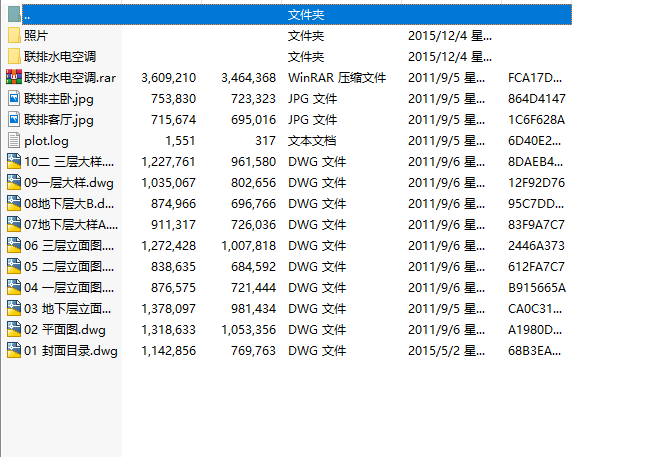Screen dimensions: 667x457
Task: Click the JPG image icon for 联排主卧.jpg
Action: pos(13,98)
